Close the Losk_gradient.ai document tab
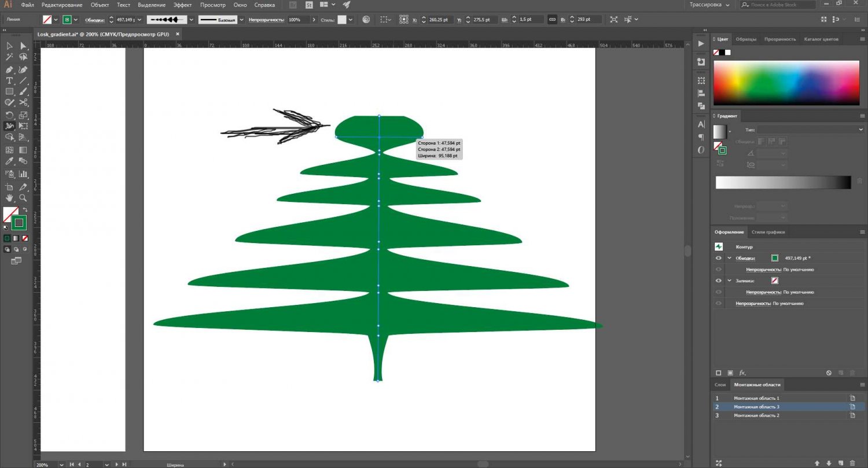The width and height of the screenshot is (868, 468). click(176, 34)
